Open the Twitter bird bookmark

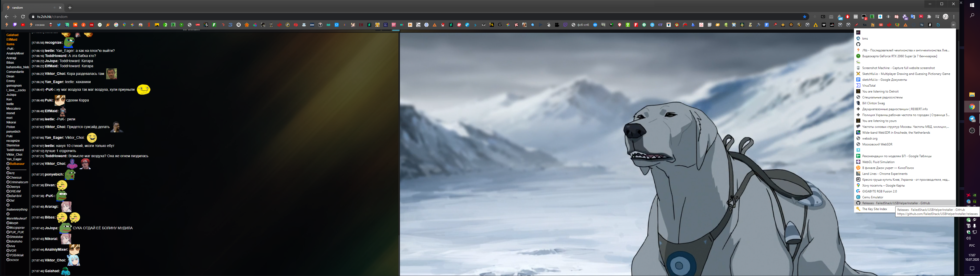click(59, 25)
